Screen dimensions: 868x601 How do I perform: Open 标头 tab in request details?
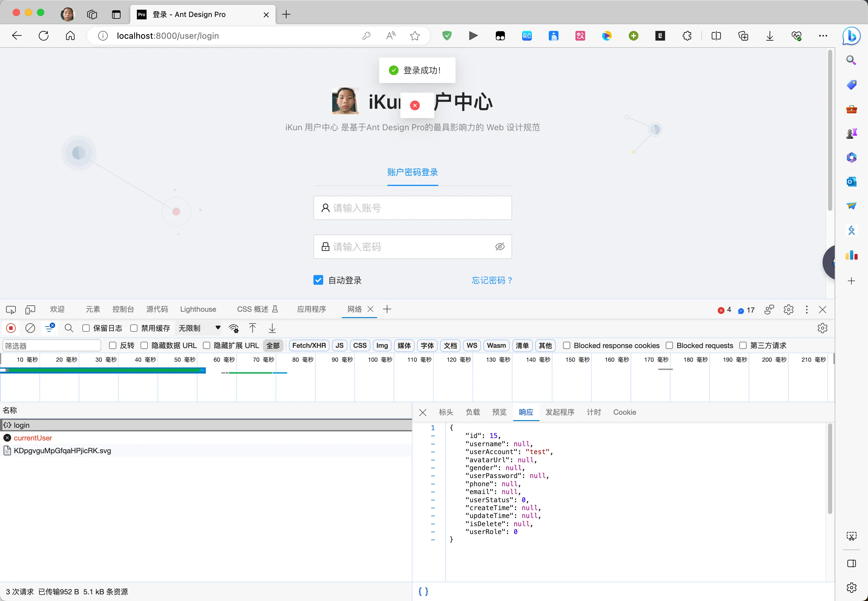point(446,412)
